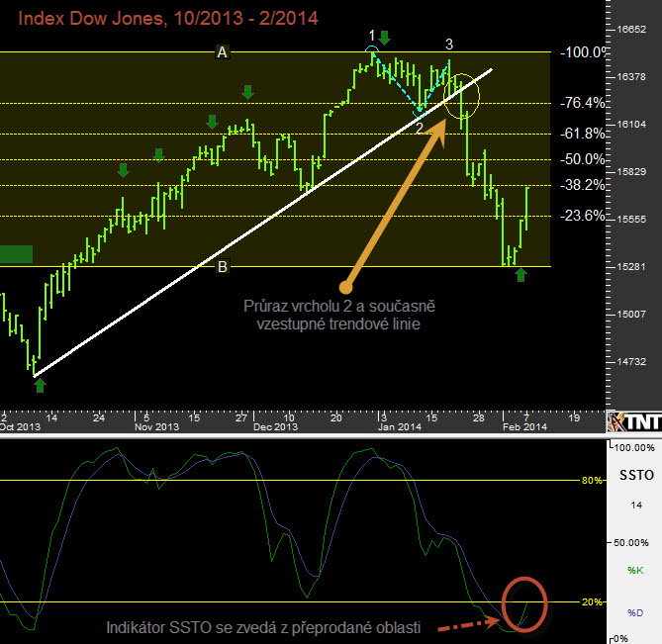Image resolution: width=662 pixels, height=644 pixels.
Task: Click the Jan 2014 date label
Action: coord(400,427)
